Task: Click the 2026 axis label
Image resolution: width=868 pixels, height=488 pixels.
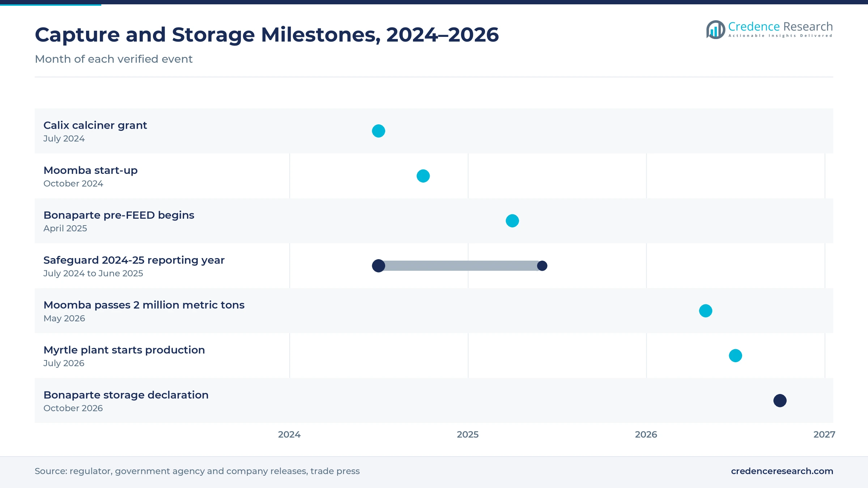Action: click(646, 435)
